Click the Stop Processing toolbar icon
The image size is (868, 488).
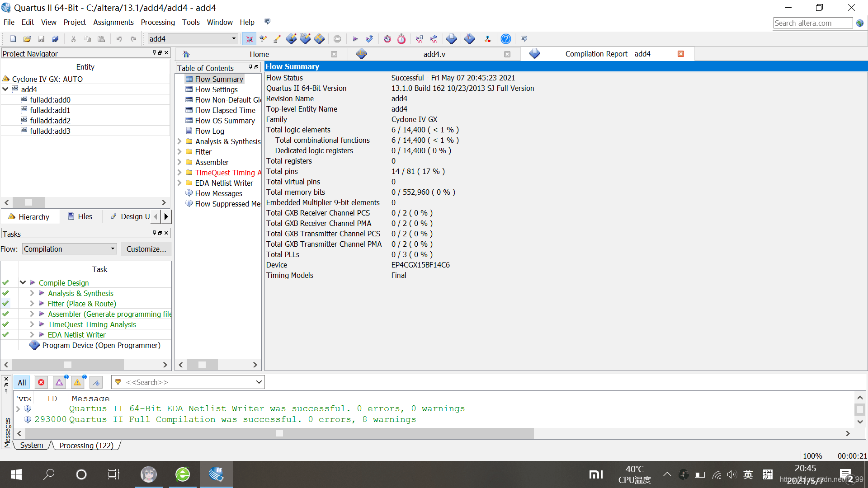click(x=337, y=39)
